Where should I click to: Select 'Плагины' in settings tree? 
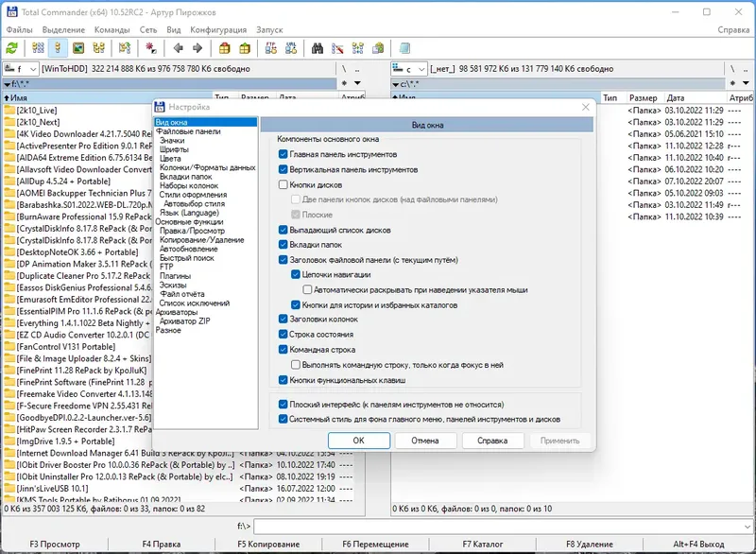coord(175,276)
